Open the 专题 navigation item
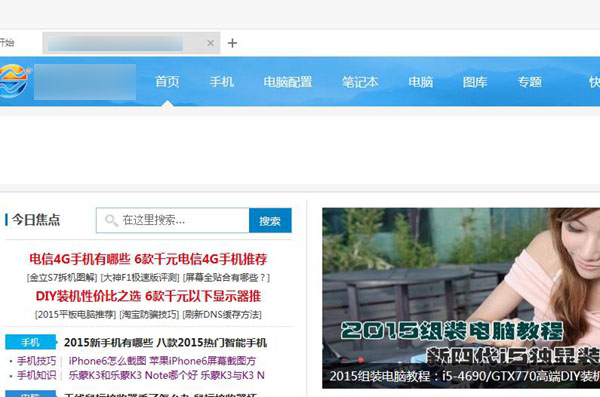The image size is (600, 397). point(530,82)
